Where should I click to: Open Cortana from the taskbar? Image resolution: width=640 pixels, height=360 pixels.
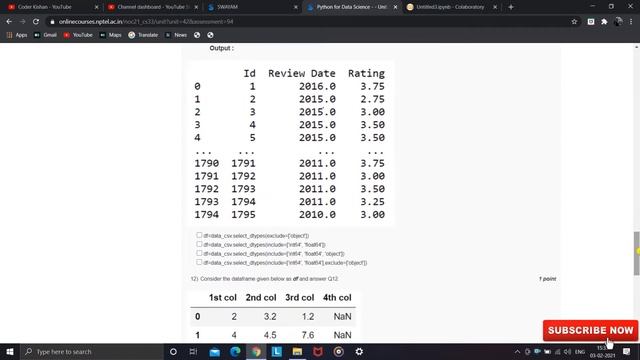tap(173, 351)
